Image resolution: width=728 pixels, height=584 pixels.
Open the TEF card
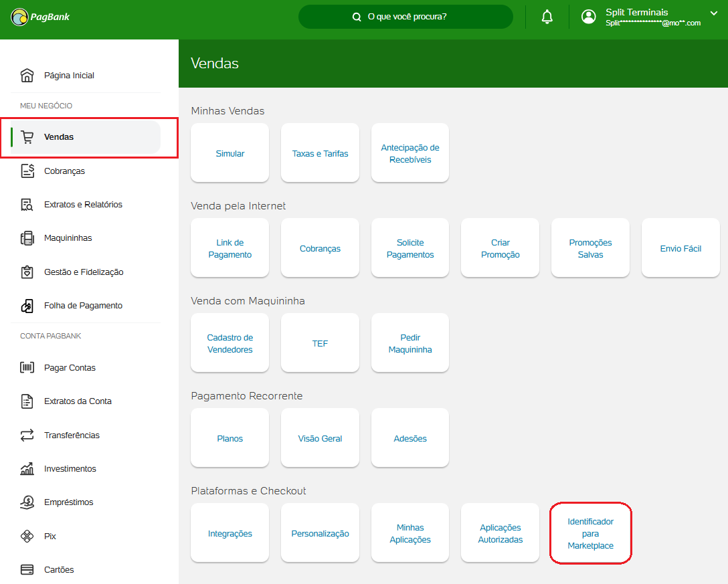coord(320,343)
